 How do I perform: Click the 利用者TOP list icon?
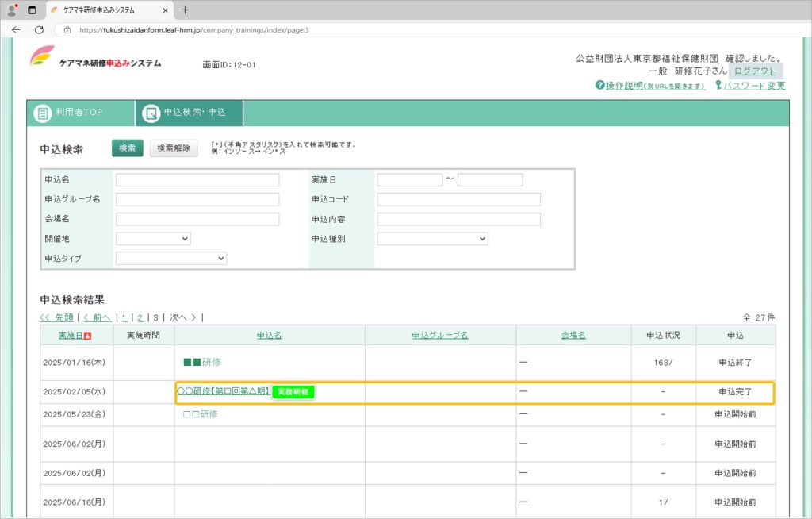click(42, 113)
